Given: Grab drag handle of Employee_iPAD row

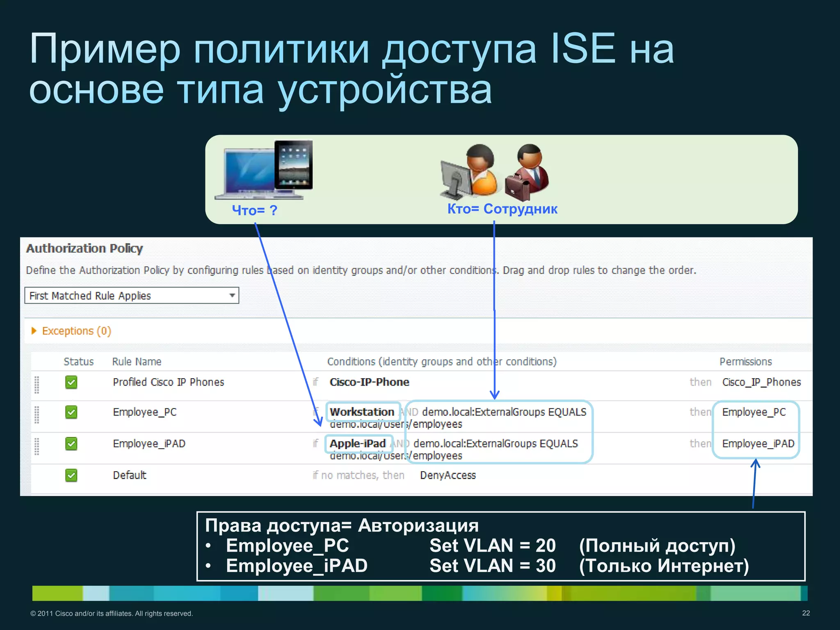Looking at the screenshot, I should click(x=37, y=446).
